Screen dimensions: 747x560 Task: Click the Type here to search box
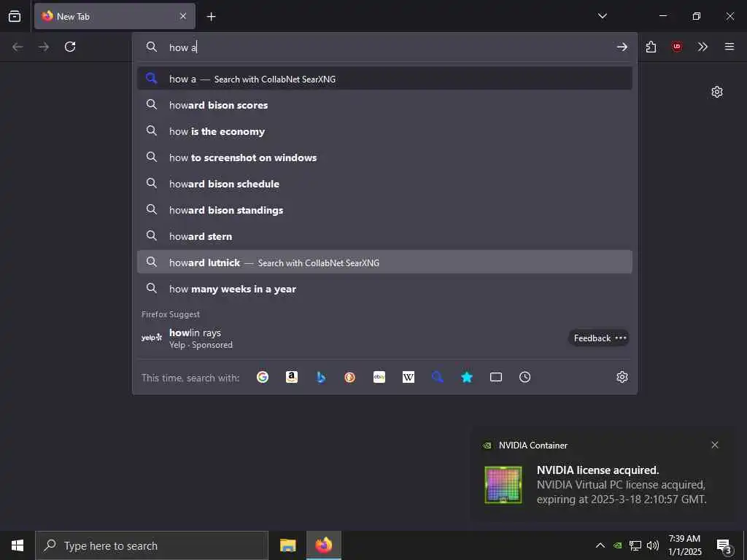point(152,545)
